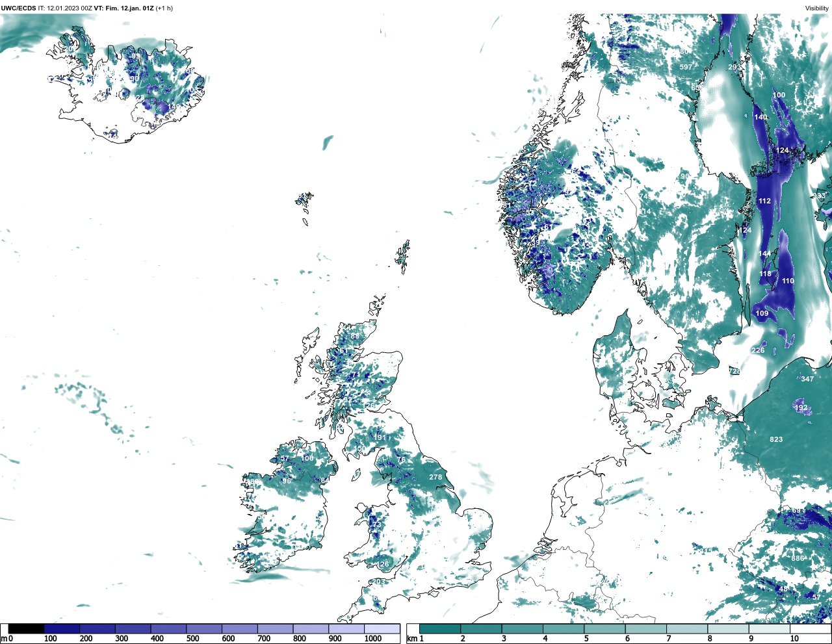This screenshot has width=832, height=644.
Task: Click the '500' tick label on the meter legend
Action: tap(192, 639)
